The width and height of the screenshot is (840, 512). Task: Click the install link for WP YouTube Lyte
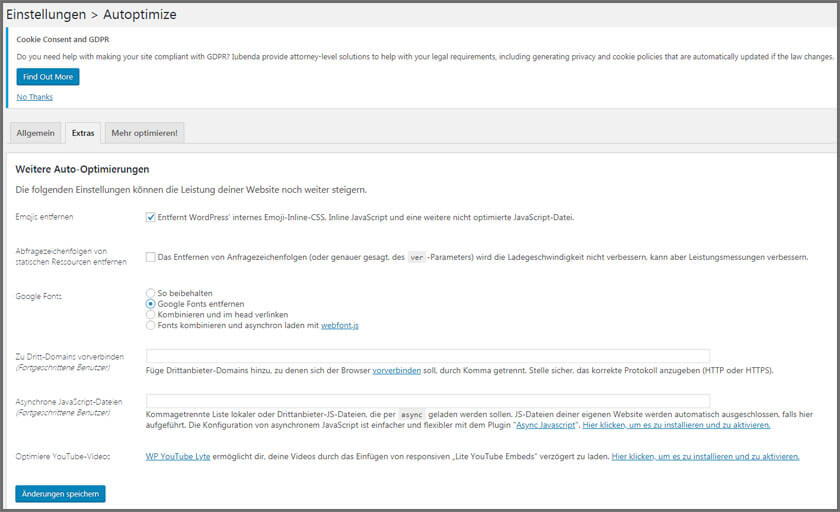[705, 456]
